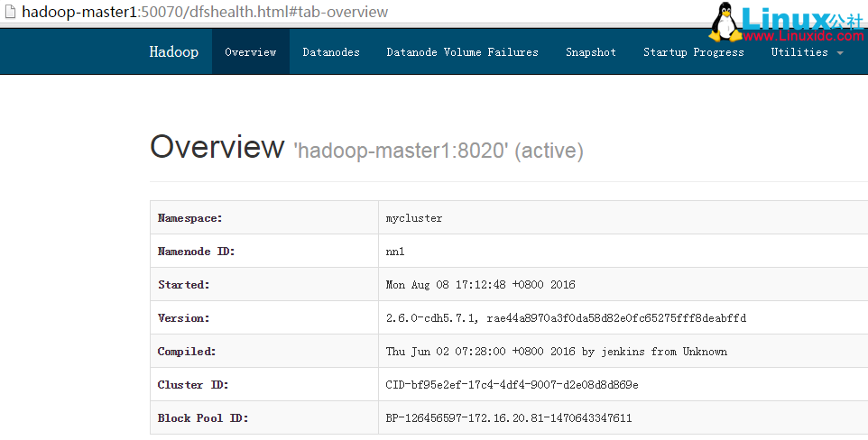Select the Mon Aug 08 17:12:48 started time
Screen dimensions: 868x440
481,285
